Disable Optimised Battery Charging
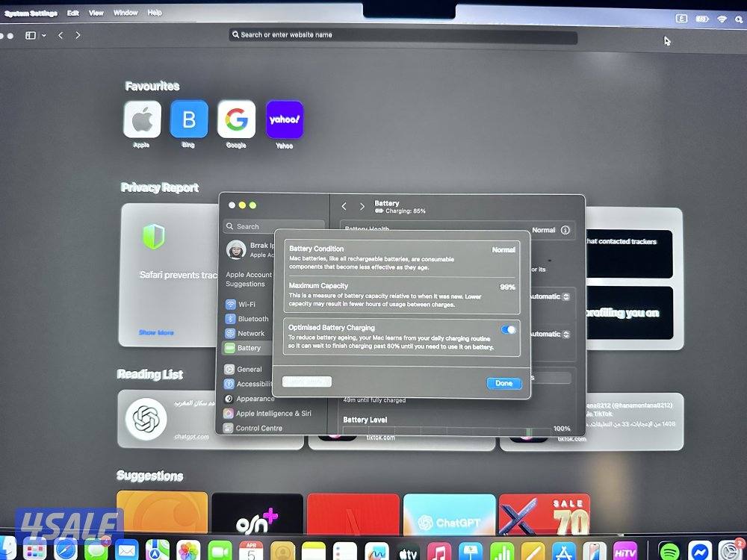The image size is (747, 560). click(509, 329)
